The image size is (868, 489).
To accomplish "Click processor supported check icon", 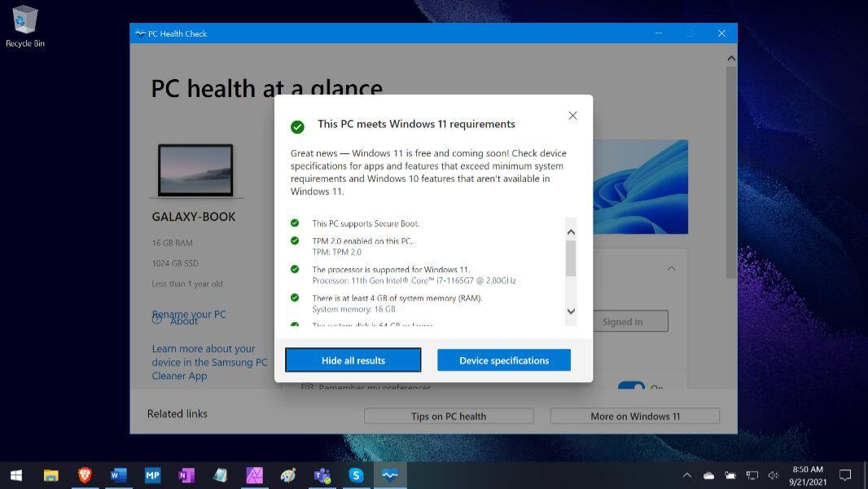I will 295,269.
